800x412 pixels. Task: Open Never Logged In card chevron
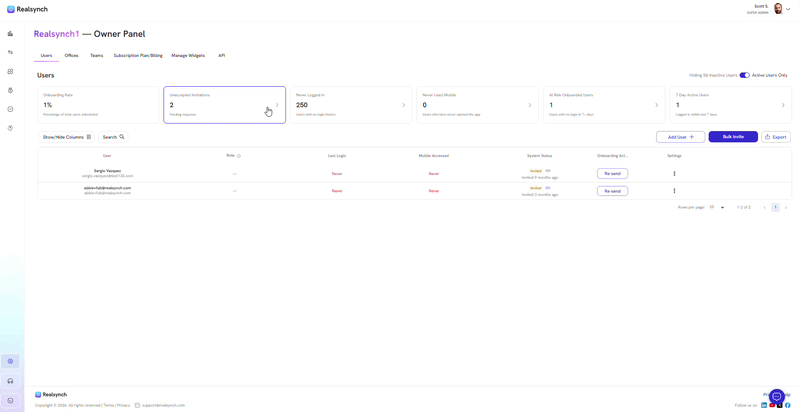tap(404, 105)
